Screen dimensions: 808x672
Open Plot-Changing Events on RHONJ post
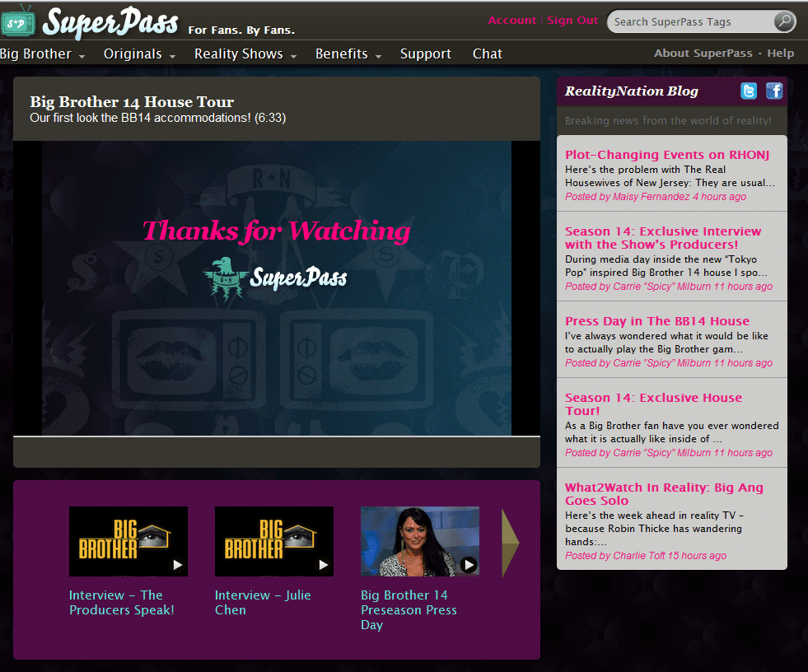point(667,155)
